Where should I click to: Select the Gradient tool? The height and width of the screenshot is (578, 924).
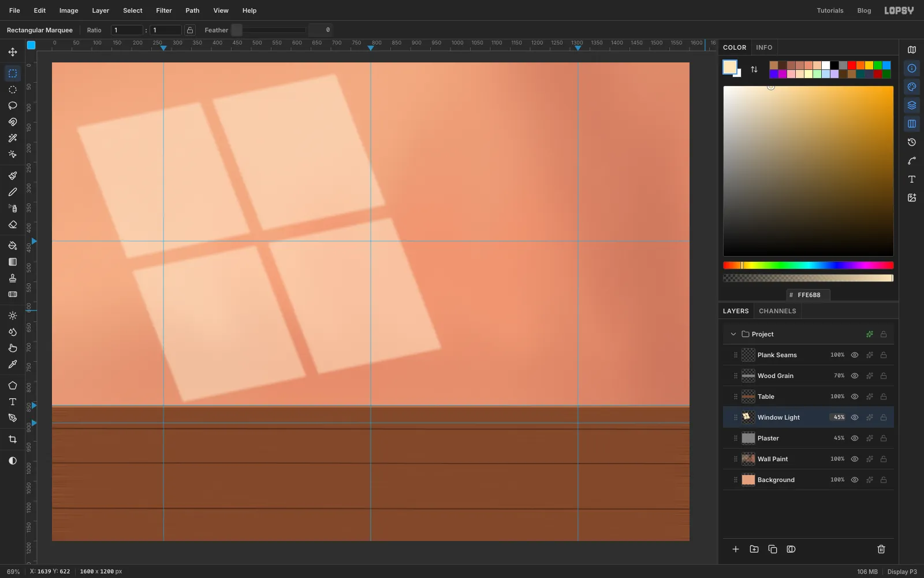[13, 262]
